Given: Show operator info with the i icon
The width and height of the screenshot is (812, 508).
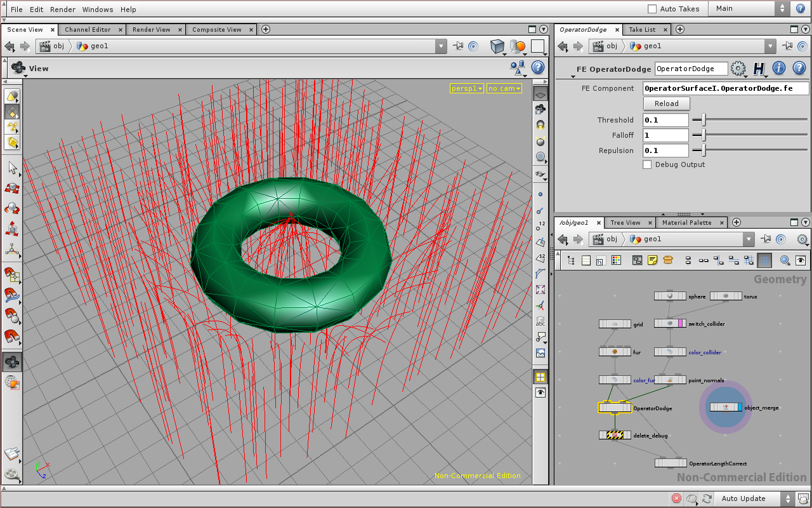Looking at the screenshot, I should point(779,69).
